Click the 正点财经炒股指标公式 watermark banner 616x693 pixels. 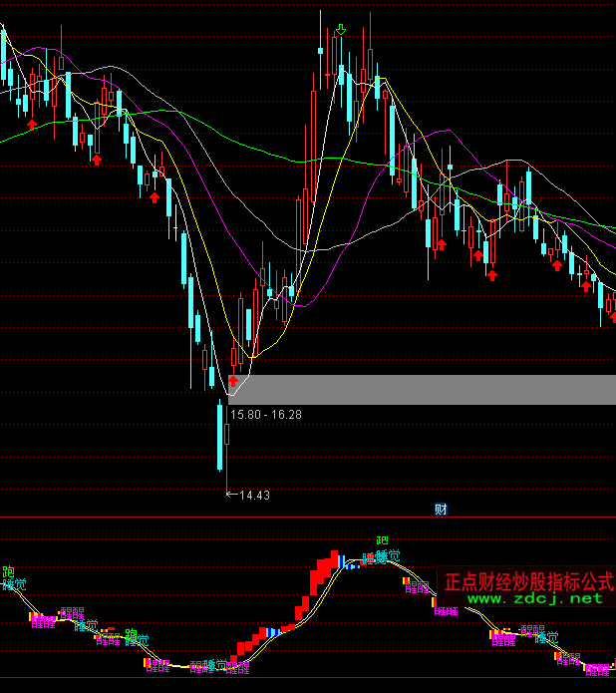528,580
